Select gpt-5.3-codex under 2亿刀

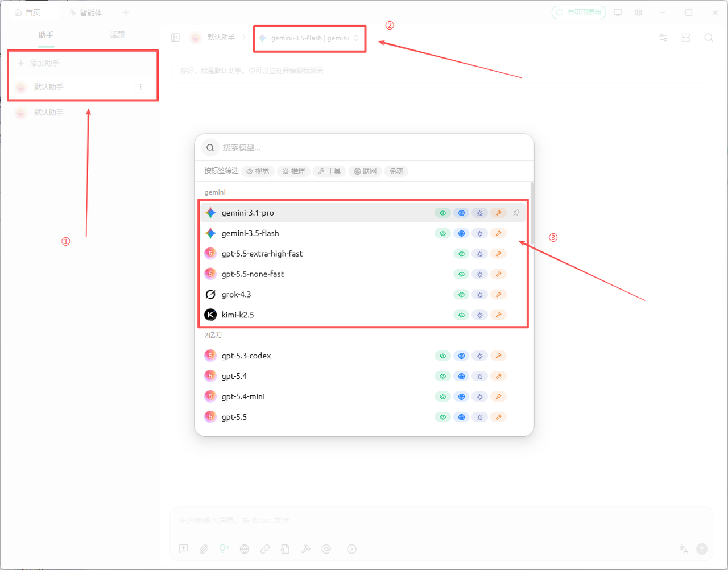pos(362,356)
